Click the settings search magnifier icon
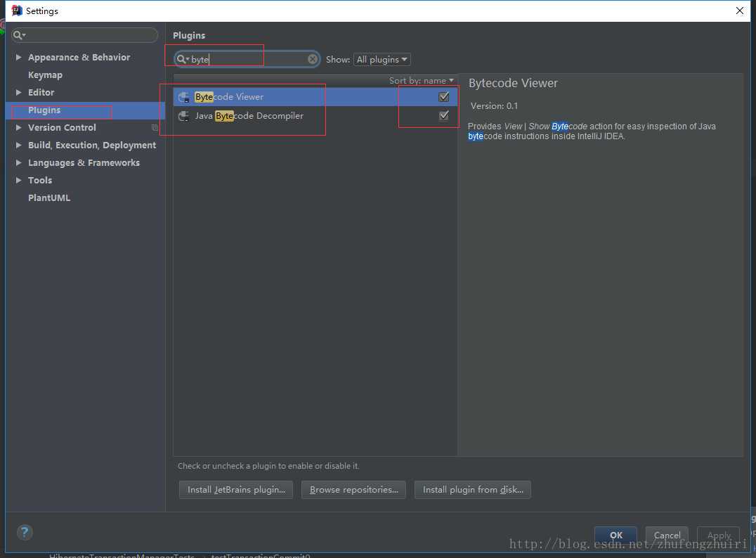The image size is (756, 558). click(19, 34)
